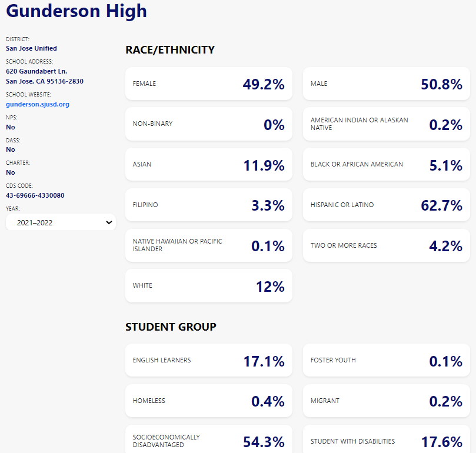Click the Foster Youth 0.1% card
The width and height of the screenshot is (476, 453).
(x=386, y=360)
